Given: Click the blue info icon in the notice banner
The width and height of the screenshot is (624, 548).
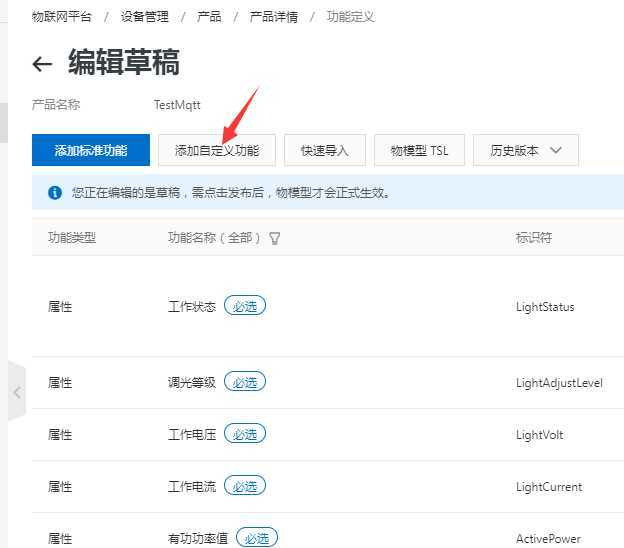Looking at the screenshot, I should tap(55, 193).
